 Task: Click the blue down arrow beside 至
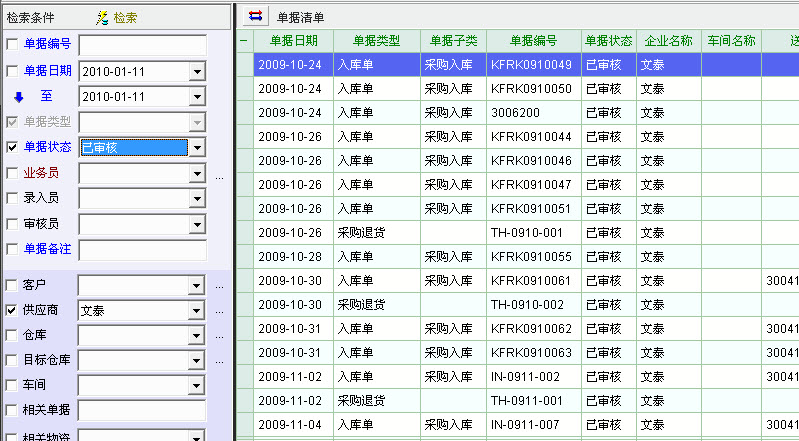18,97
